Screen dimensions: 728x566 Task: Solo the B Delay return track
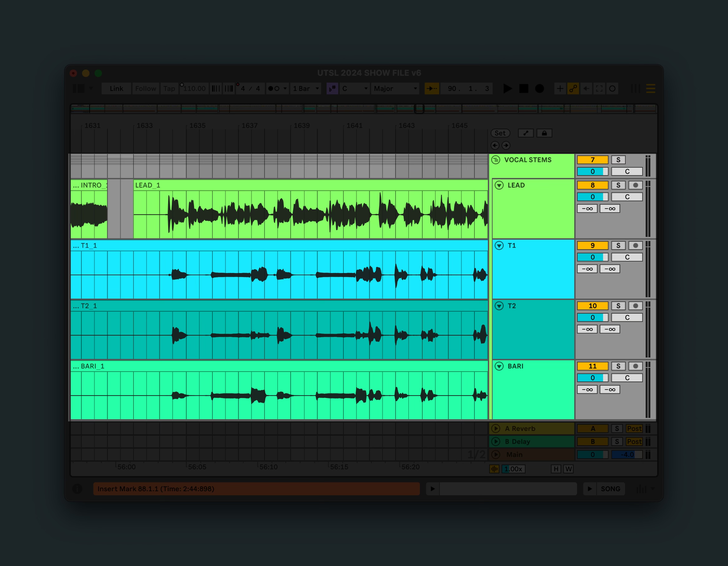click(x=617, y=441)
